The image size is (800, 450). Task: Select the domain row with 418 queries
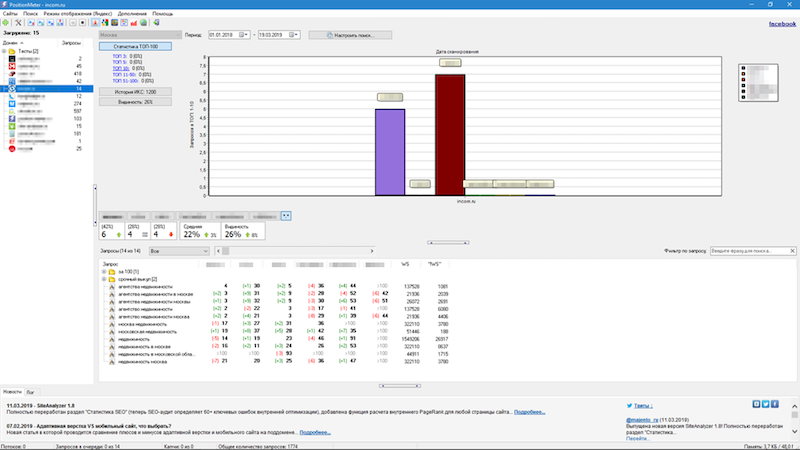pyautogui.click(x=47, y=74)
